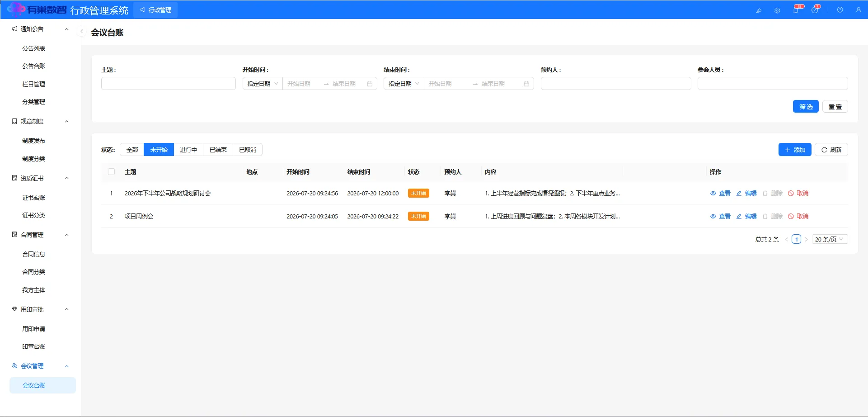Click the 筛选 filter button

click(x=806, y=106)
